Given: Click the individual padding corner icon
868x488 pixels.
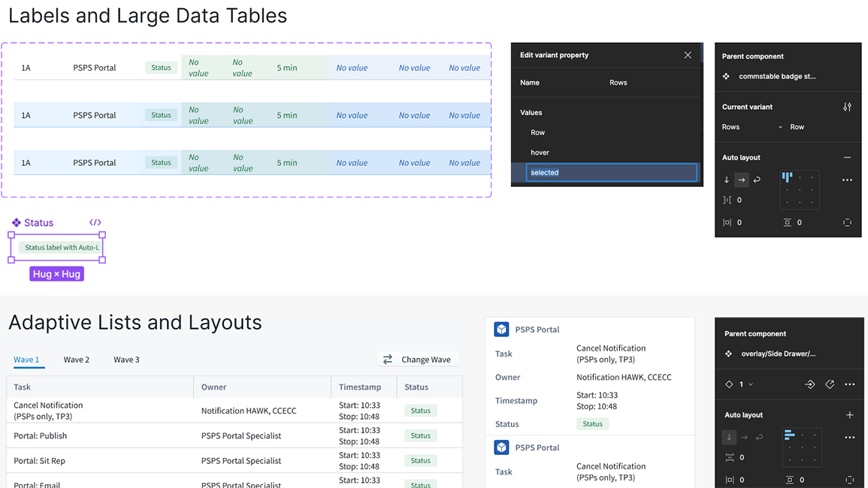Looking at the screenshot, I should 848,222.
